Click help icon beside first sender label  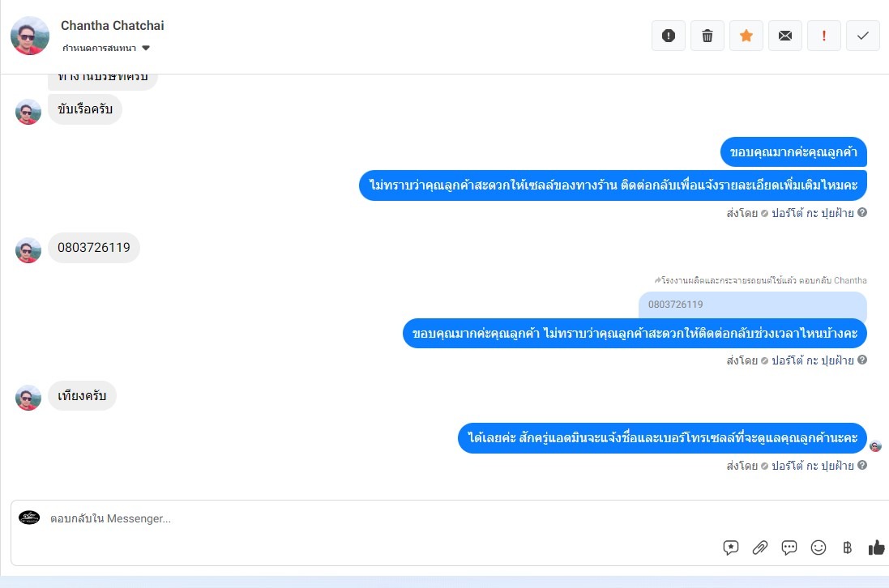(861, 212)
